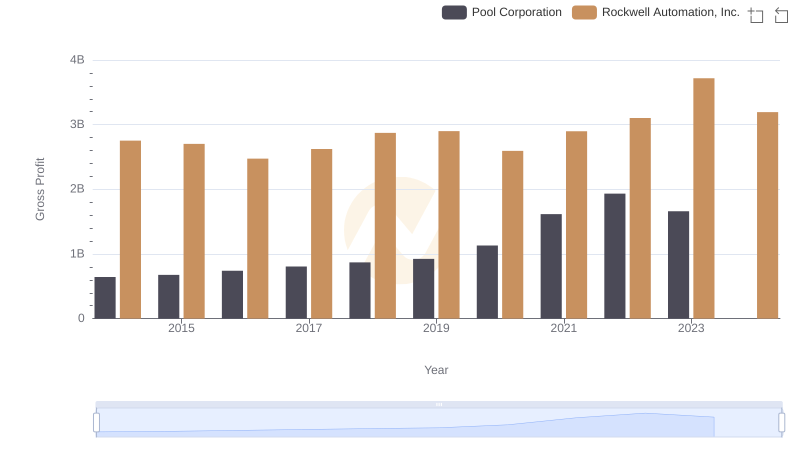Click the 2021 x-axis label
This screenshot has height=461, width=800.
(x=563, y=328)
